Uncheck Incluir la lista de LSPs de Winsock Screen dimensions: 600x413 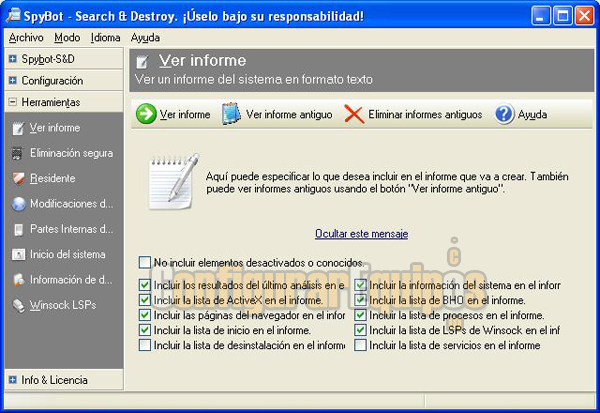point(360,330)
